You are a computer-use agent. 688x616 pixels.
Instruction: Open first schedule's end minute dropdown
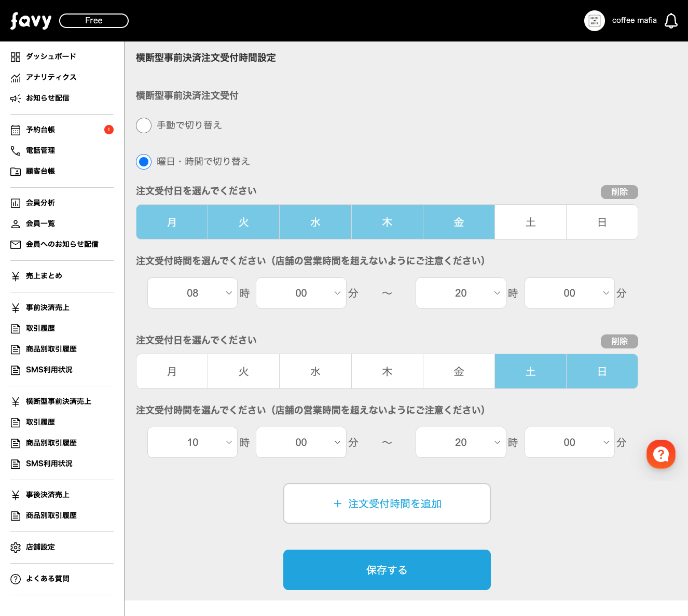pos(570,293)
